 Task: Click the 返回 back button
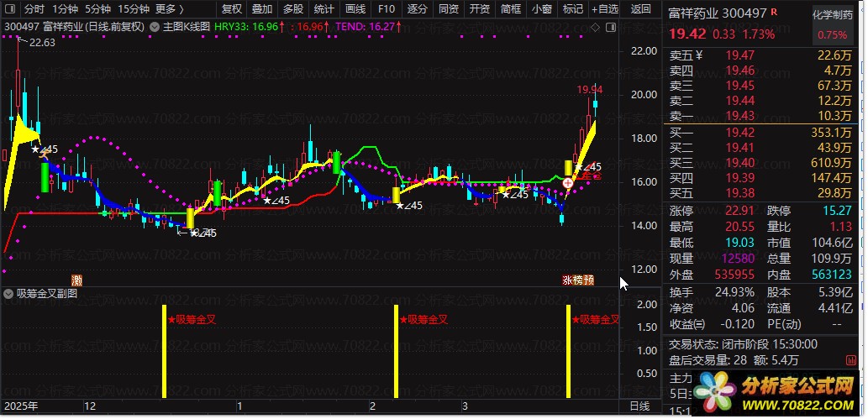640,9
